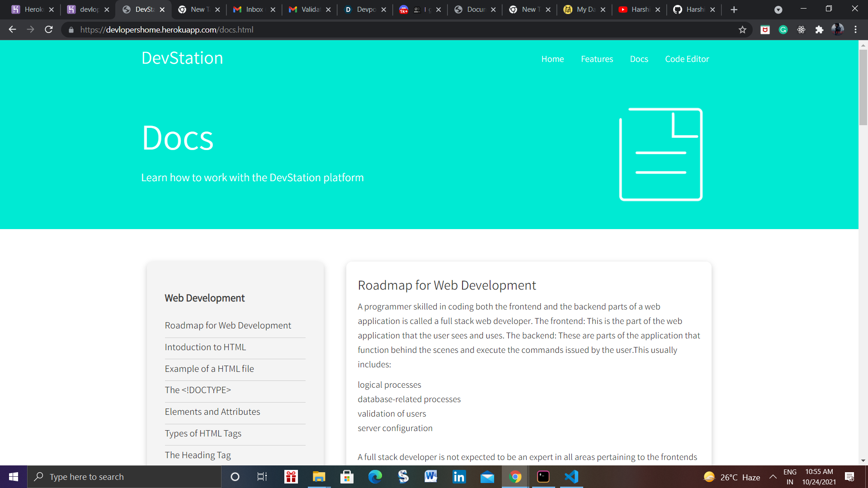Expand hidden system tray icons chevron

pyautogui.click(x=773, y=477)
